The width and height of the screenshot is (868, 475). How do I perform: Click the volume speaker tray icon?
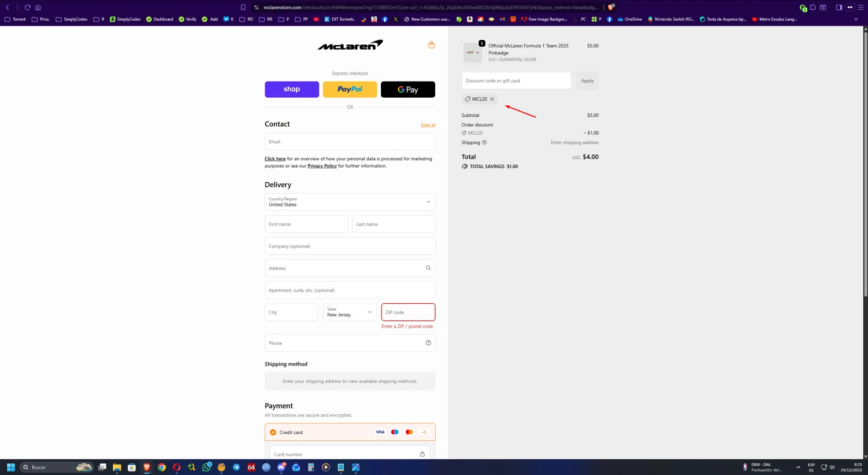pyautogui.click(x=832, y=467)
